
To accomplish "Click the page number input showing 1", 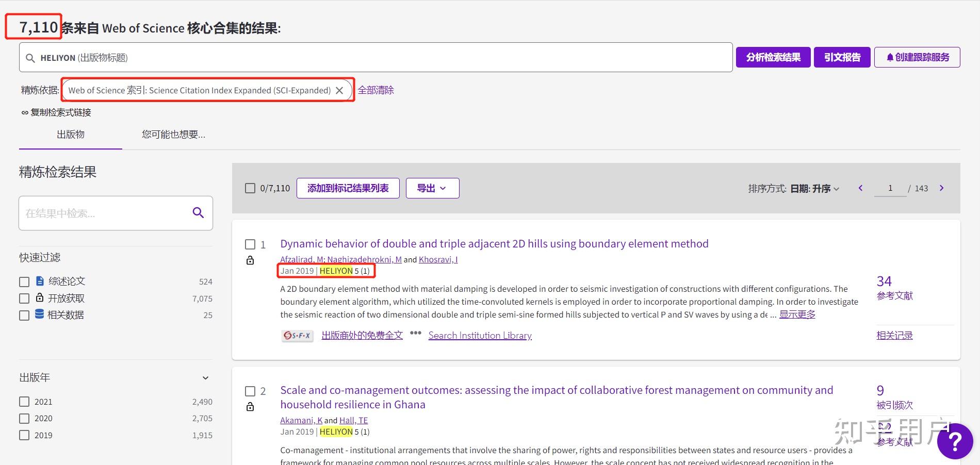I will tap(890, 188).
